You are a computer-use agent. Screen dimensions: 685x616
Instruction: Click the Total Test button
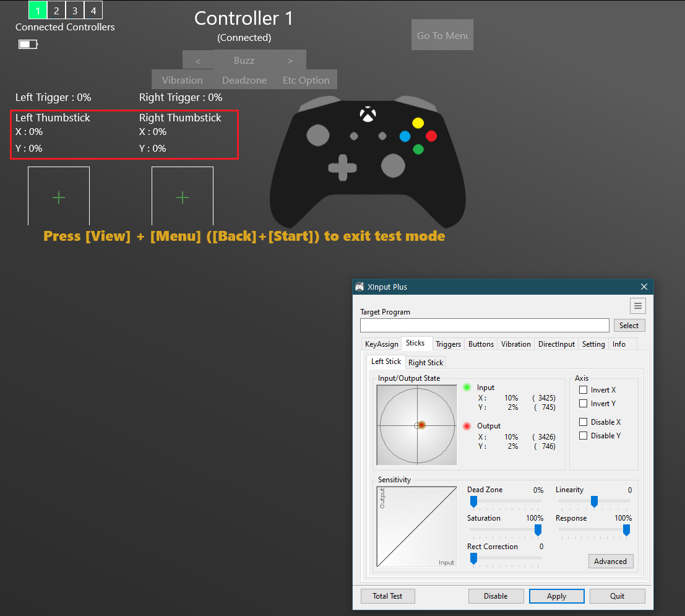(387, 596)
